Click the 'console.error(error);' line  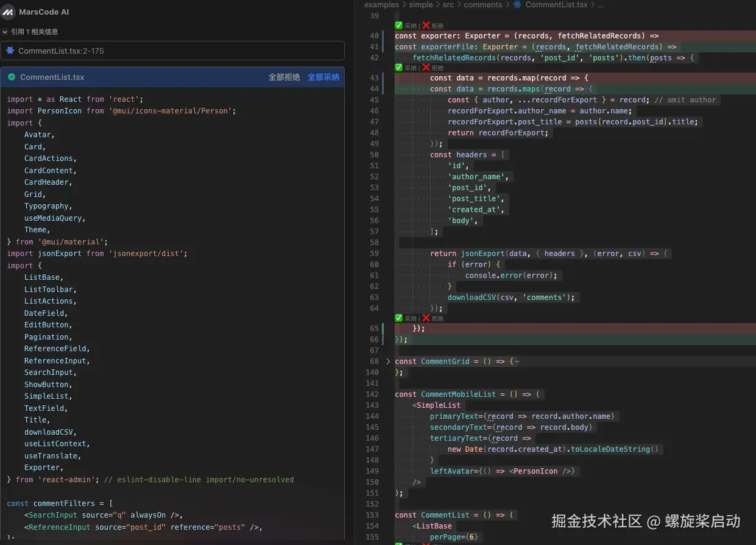[x=511, y=276]
